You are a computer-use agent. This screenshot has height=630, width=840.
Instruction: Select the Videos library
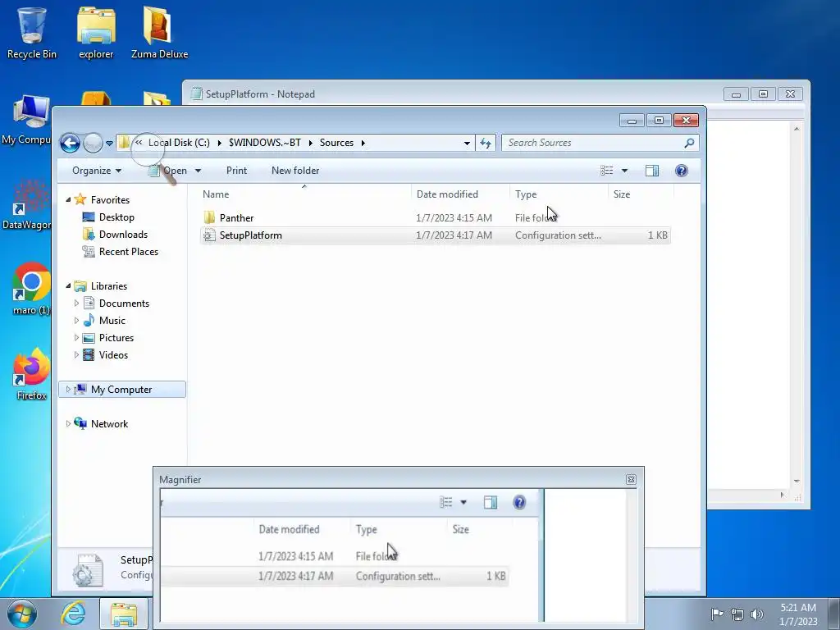pyautogui.click(x=113, y=354)
